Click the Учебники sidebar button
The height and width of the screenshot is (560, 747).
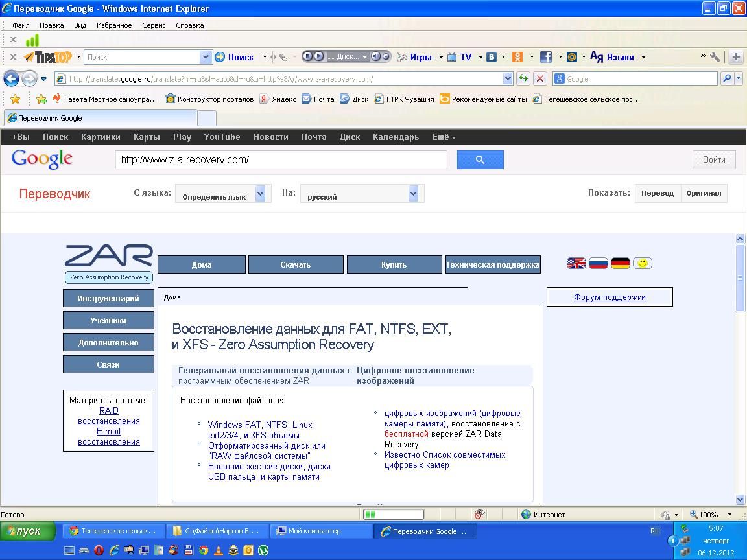pyautogui.click(x=108, y=320)
